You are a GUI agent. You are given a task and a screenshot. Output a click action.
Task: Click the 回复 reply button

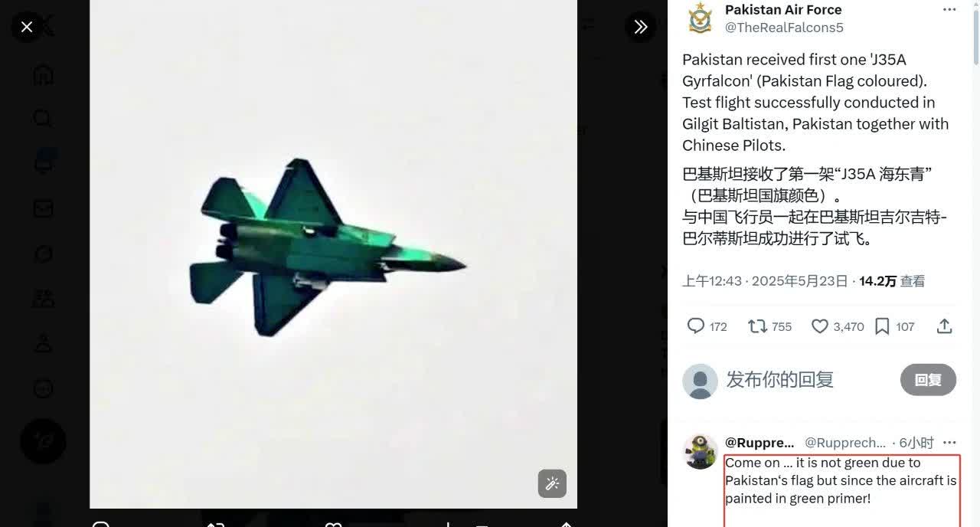(928, 380)
